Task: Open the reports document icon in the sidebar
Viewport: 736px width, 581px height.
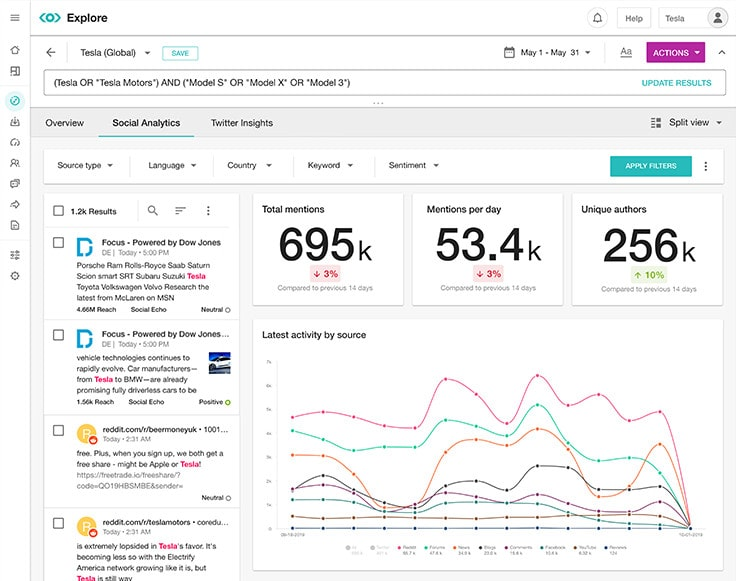Action: pos(15,225)
